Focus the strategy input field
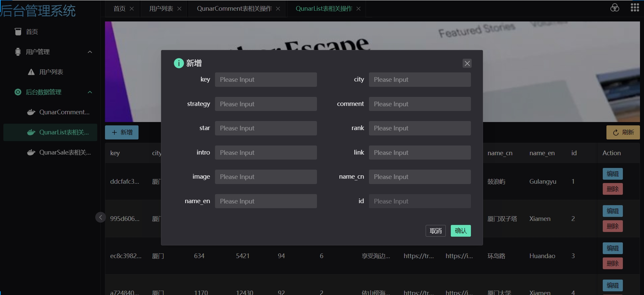Viewport: 644px width, 295px height. [266, 104]
